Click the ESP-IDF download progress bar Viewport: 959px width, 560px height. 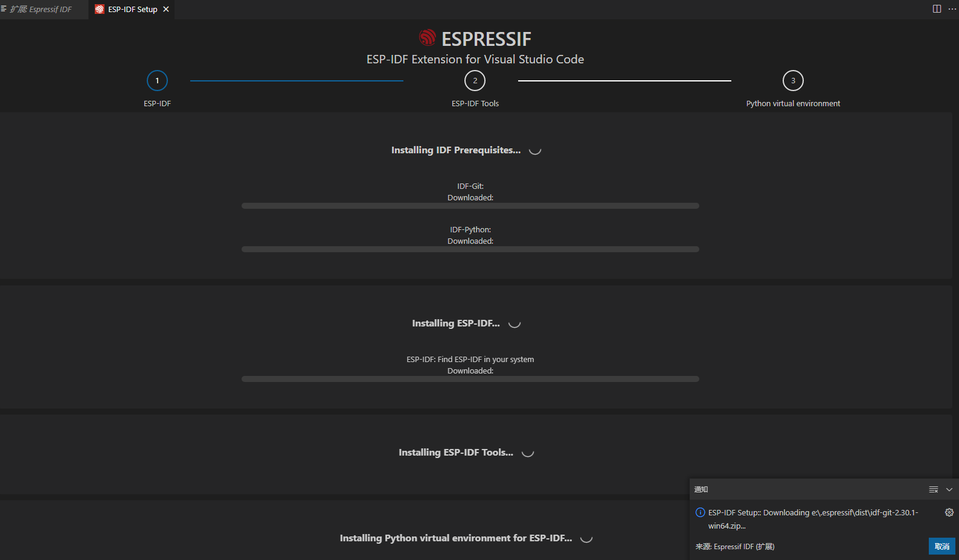pos(470,379)
